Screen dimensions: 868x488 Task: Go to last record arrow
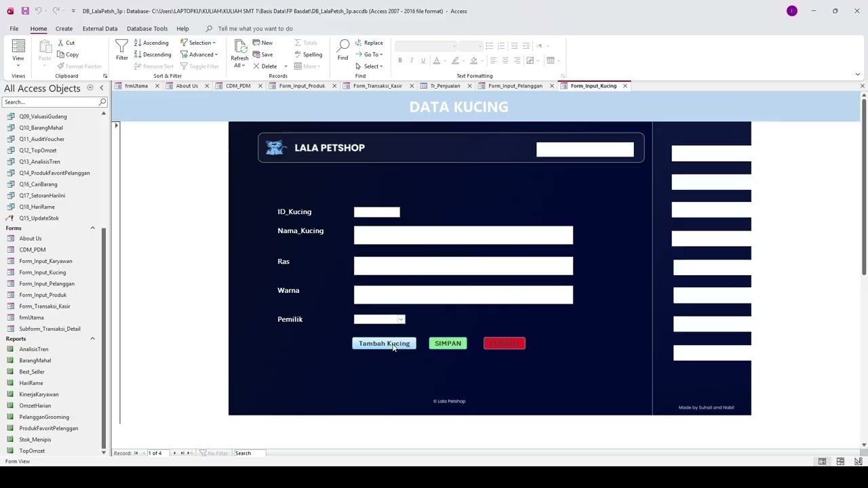(182, 453)
